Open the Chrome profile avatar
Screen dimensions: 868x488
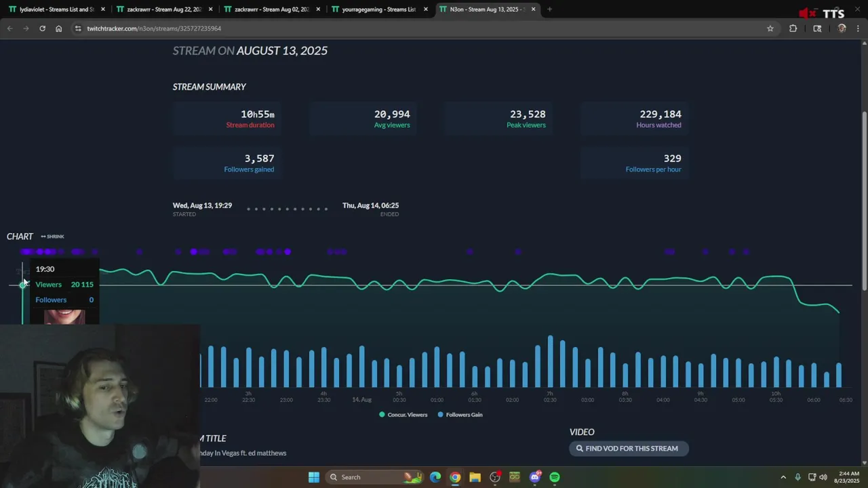pyautogui.click(x=842, y=28)
